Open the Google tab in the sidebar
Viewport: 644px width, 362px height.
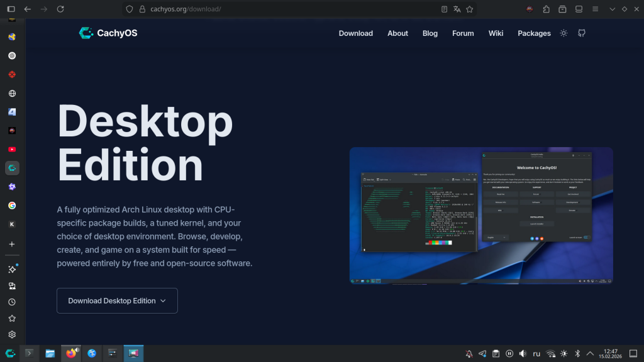pyautogui.click(x=12, y=206)
